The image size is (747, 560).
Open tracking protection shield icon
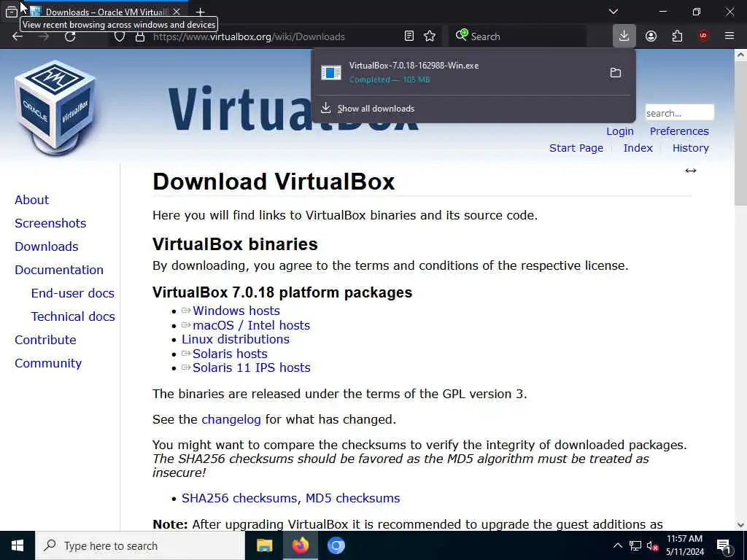point(120,36)
